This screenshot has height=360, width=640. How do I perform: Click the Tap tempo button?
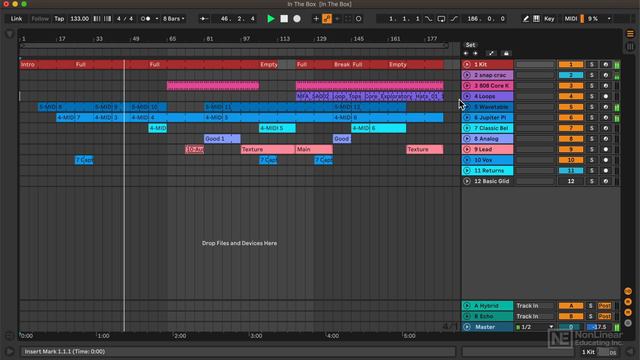click(x=59, y=19)
